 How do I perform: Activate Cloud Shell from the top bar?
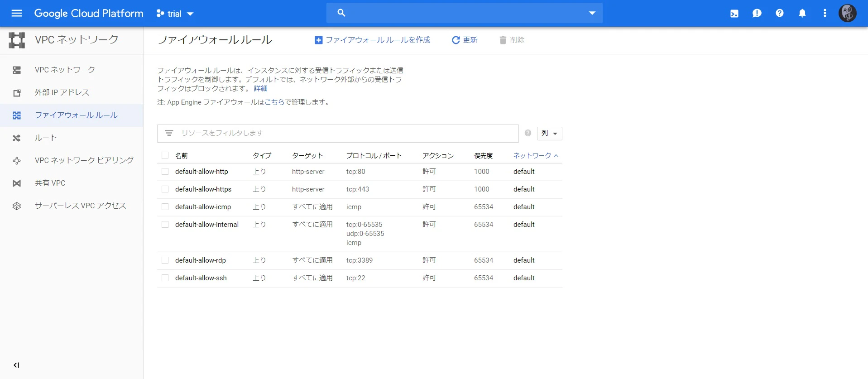(x=734, y=14)
